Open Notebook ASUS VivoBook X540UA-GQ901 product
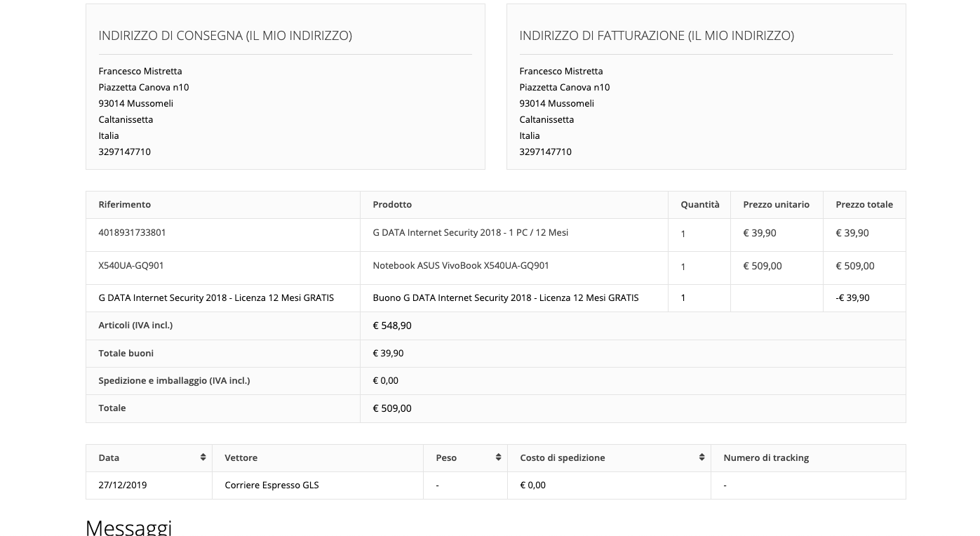This screenshot has height=536, width=980. (460, 266)
